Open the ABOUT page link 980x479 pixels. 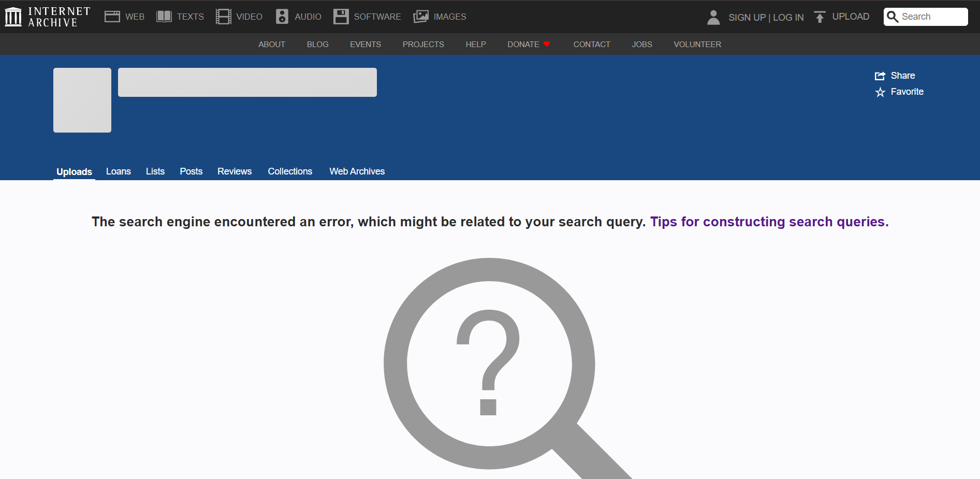[272, 45]
